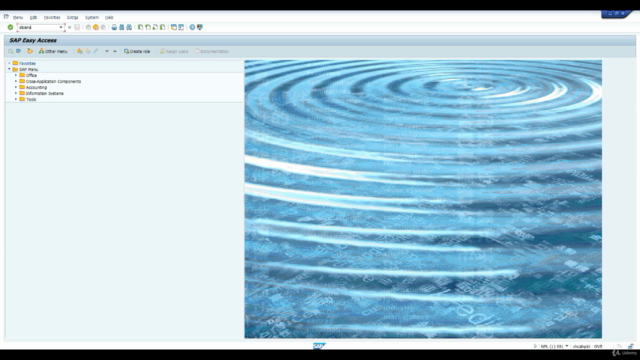
Task: Select the Tools tree entry
Action: [x=31, y=99]
